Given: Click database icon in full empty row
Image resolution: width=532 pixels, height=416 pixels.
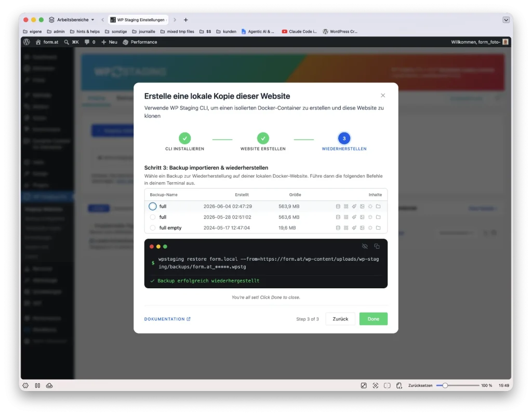Looking at the screenshot, I should click(338, 228).
